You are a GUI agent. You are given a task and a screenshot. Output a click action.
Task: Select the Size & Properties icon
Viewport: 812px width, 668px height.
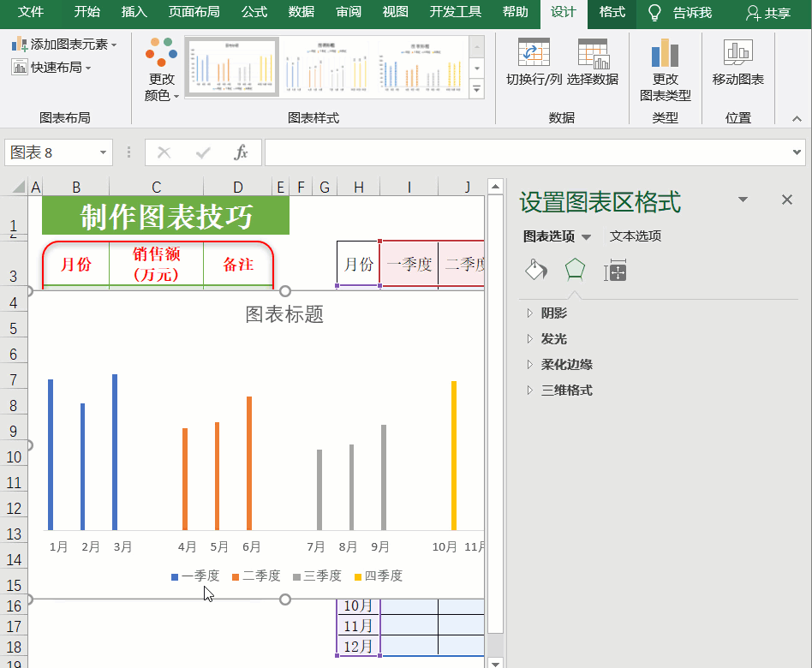coord(616,271)
